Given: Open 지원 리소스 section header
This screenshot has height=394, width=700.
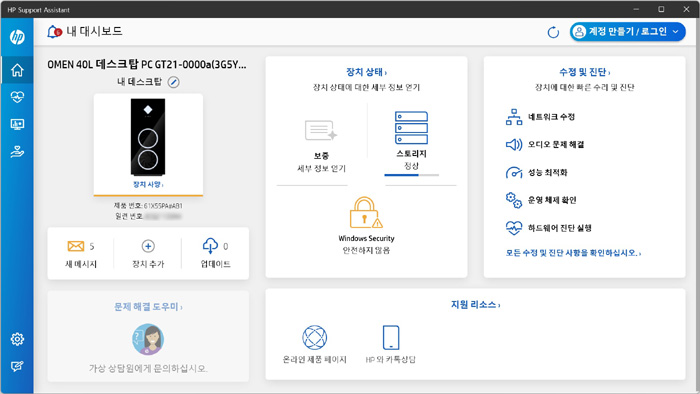Looking at the screenshot, I should coord(475,305).
